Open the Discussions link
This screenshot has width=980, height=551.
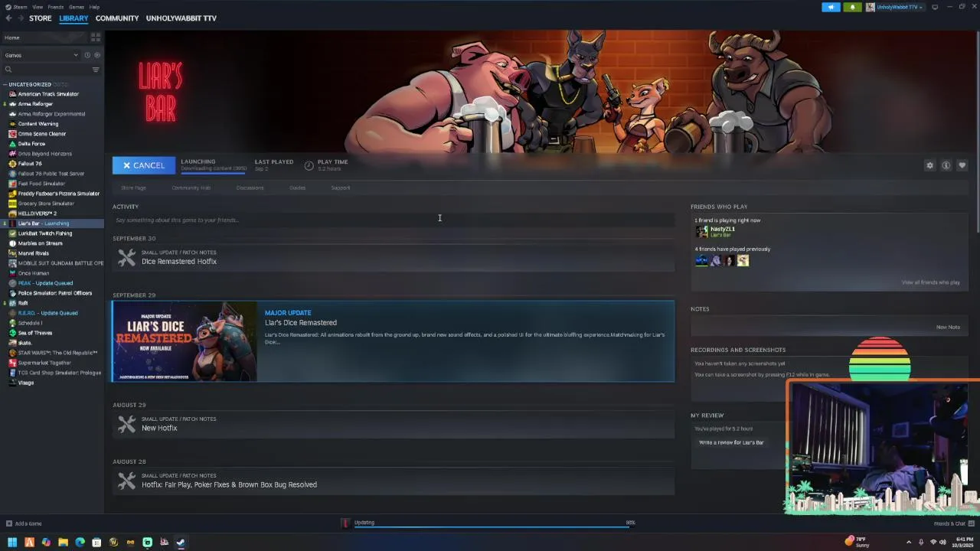pyautogui.click(x=250, y=187)
